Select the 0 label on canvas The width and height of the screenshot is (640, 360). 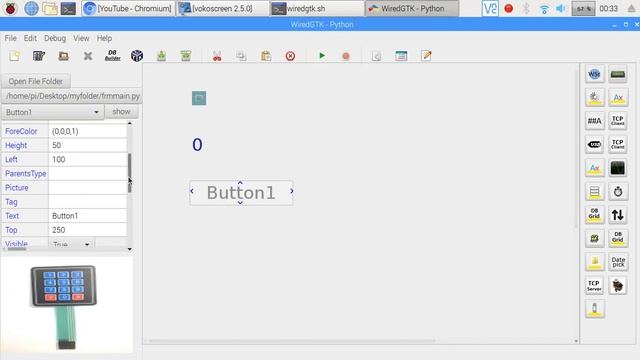coord(197,144)
